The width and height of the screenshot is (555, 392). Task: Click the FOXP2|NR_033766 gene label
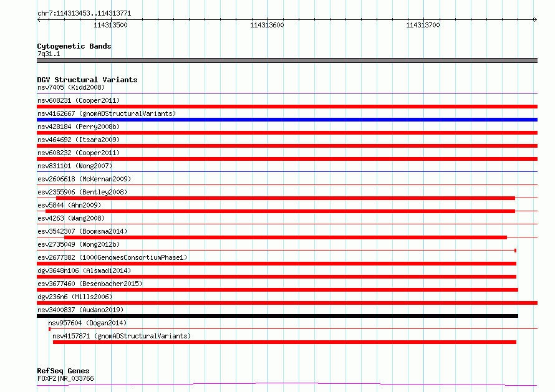66,378
